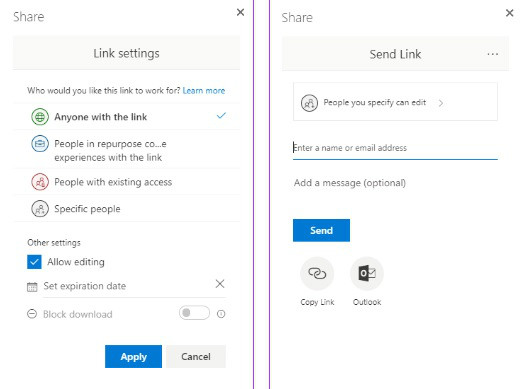Open the Block download info icon
Viewport: 521px width, 389px height.
pos(221,314)
